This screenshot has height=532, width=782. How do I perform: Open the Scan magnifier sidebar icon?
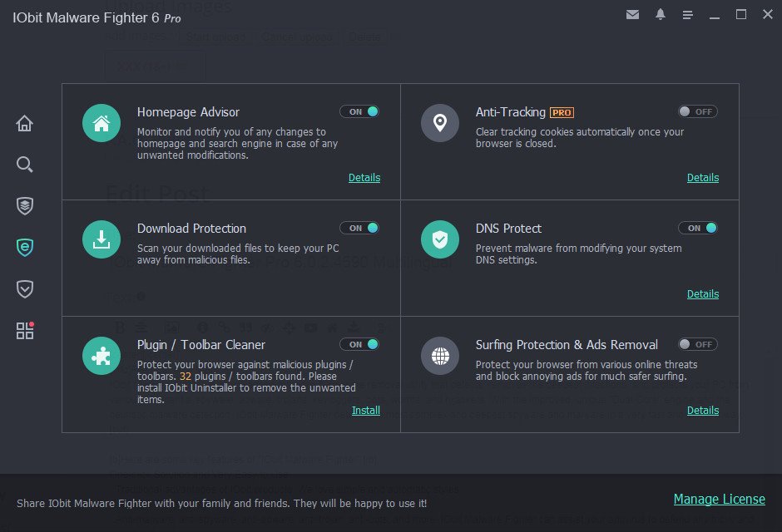(25, 165)
